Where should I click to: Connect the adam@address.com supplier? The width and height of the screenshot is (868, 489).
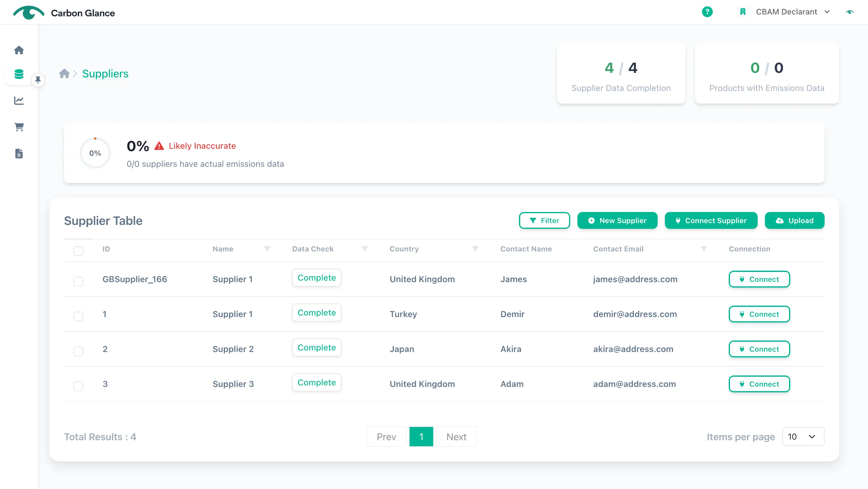(x=759, y=384)
